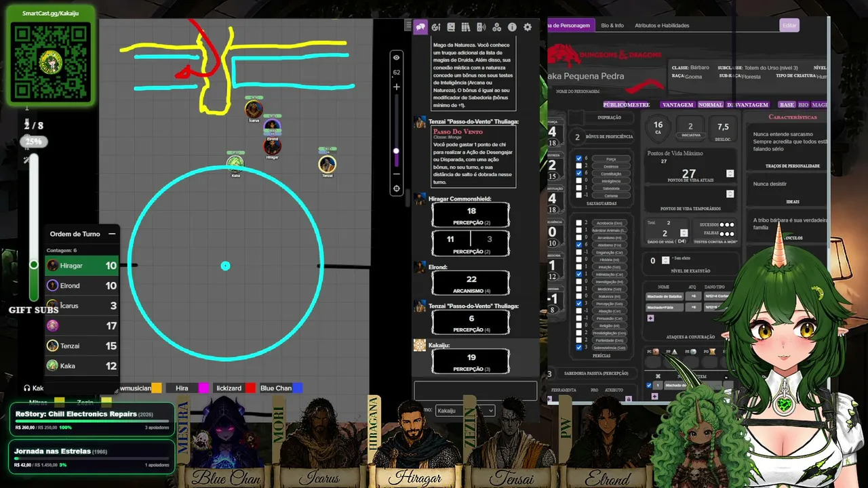Show the BASE sheet section
This screenshot has width=868, height=488.
point(787,105)
